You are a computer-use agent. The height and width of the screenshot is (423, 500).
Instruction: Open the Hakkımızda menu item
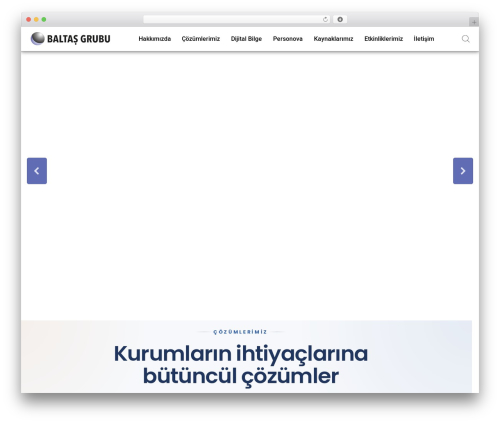(155, 39)
